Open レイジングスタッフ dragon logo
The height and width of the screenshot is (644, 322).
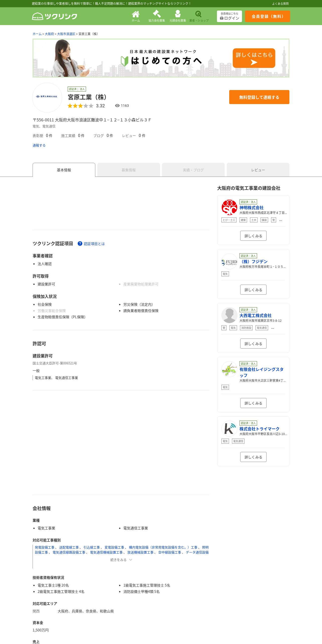(x=229, y=369)
